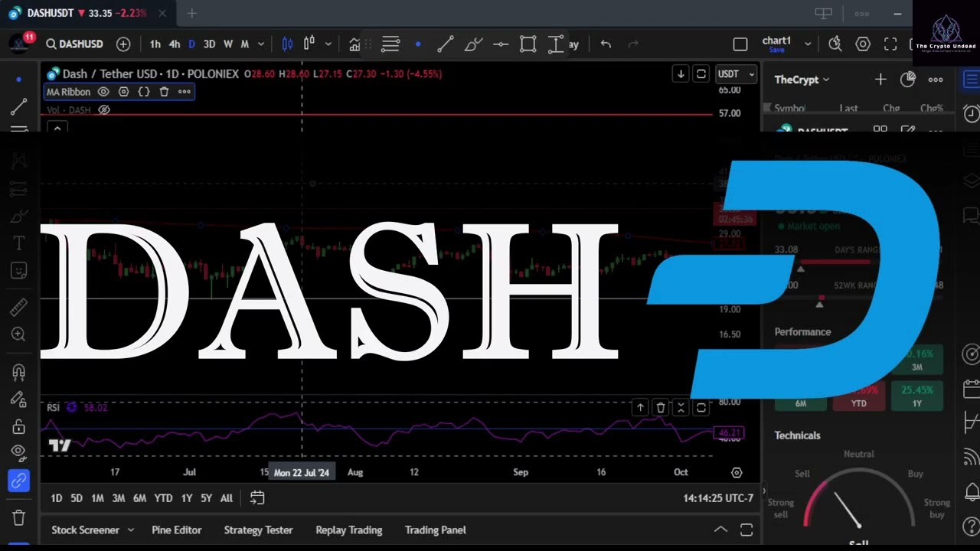Switch to the D daily timeframe
Viewport: 980px width, 551px height.
tap(191, 44)
